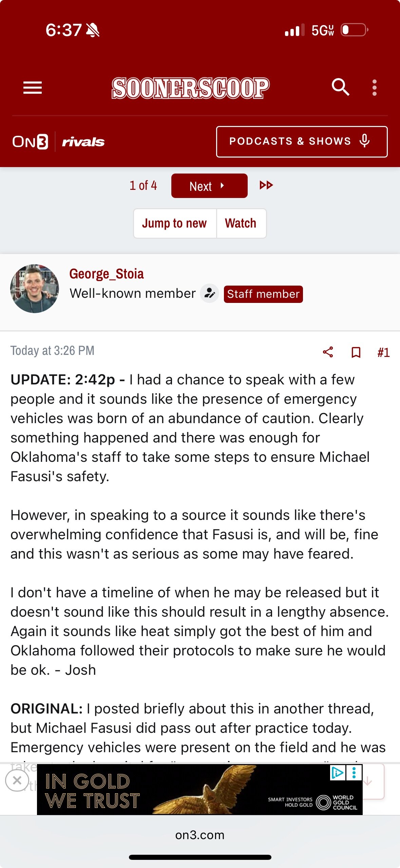Image resolution: width=400 pixels, height=868 pixels.
Task: Open the three-dot more options menu
Action: point(374,88)
